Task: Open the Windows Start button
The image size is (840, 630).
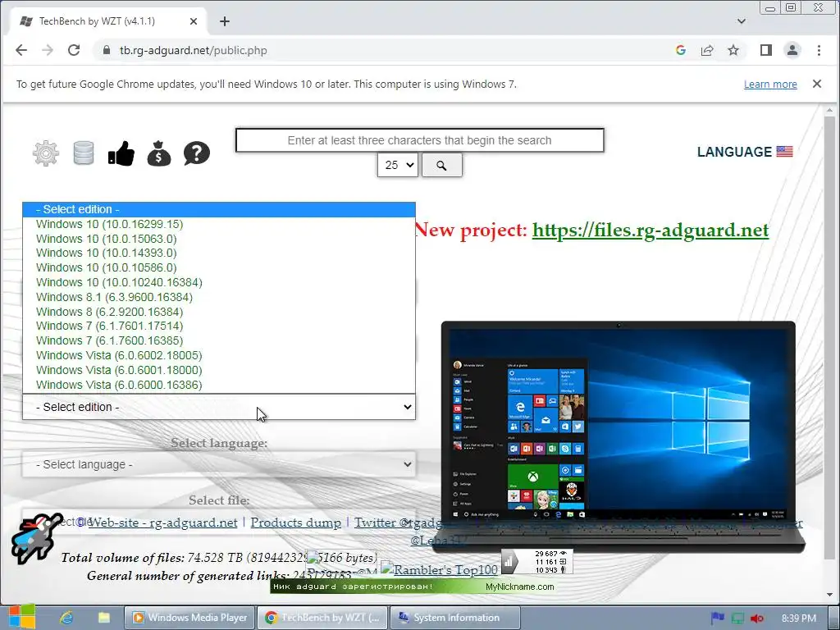Action: pos(21,618)
